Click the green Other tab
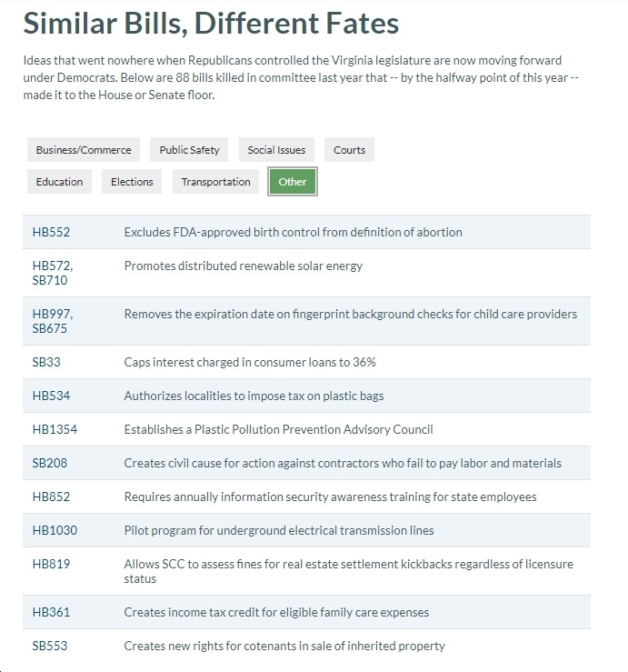Viewport: 628px width, 672px height. pyautogui.click(x=293, y=181)
